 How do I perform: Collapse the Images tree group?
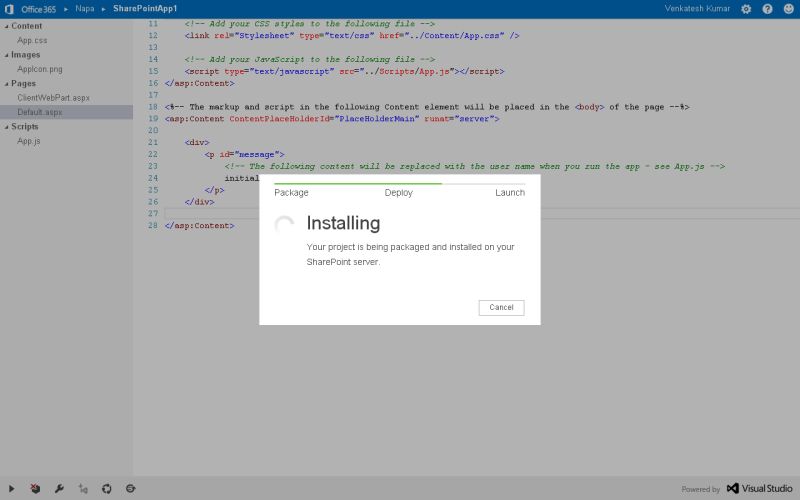[x=7, y=55]
